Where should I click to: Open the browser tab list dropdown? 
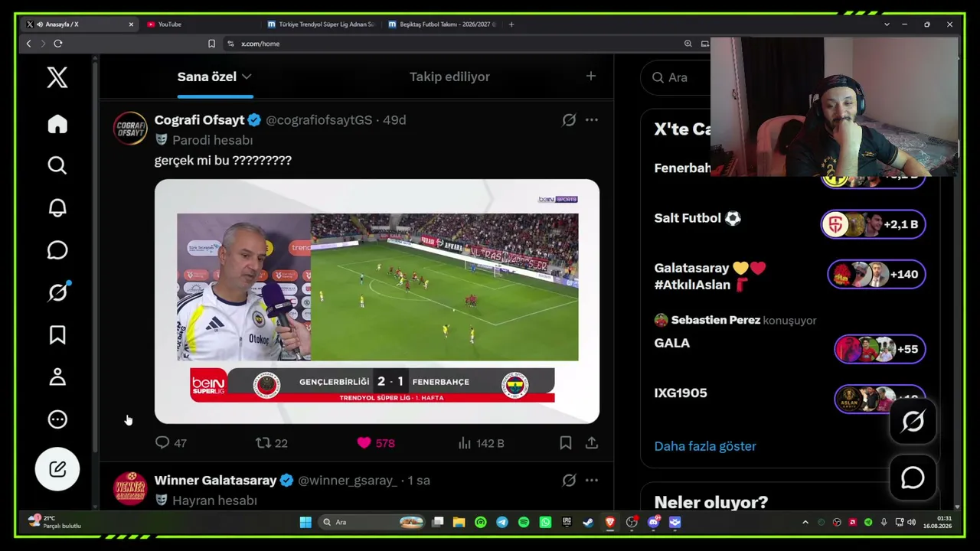(x=887, y=24)
